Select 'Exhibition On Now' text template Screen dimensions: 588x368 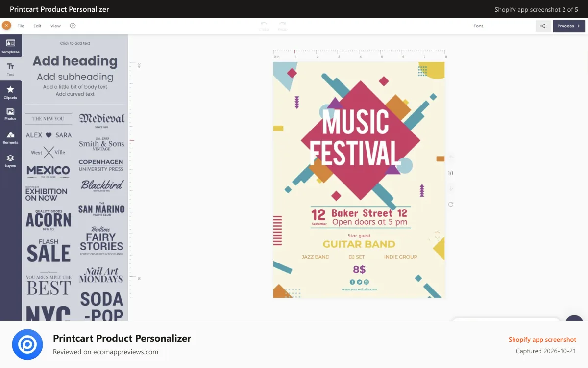point(46,193)
